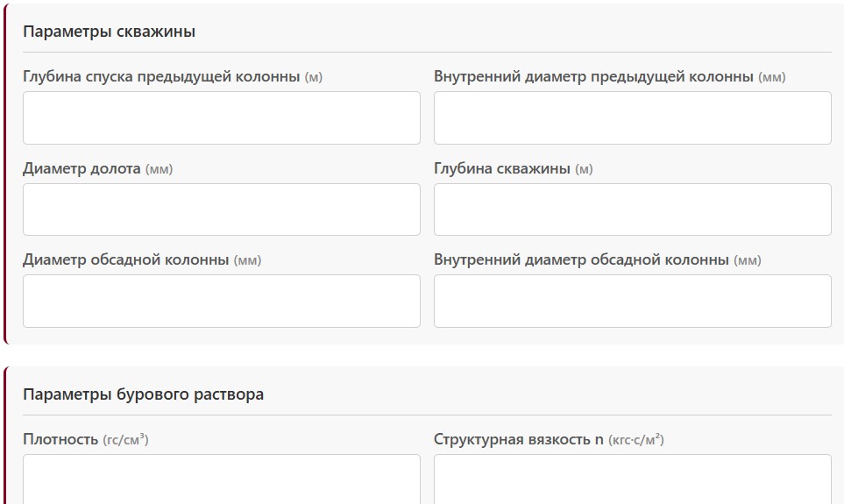Select the Диаметр долота input field
The image size is (844, 504).
click(221, 209)
